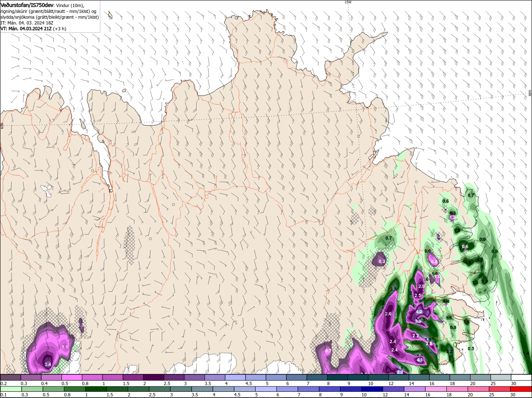This screenshot has width=532, height=398.
Task: Click the 0.1 label in the colour scale
Action: (x=4, y=395)
